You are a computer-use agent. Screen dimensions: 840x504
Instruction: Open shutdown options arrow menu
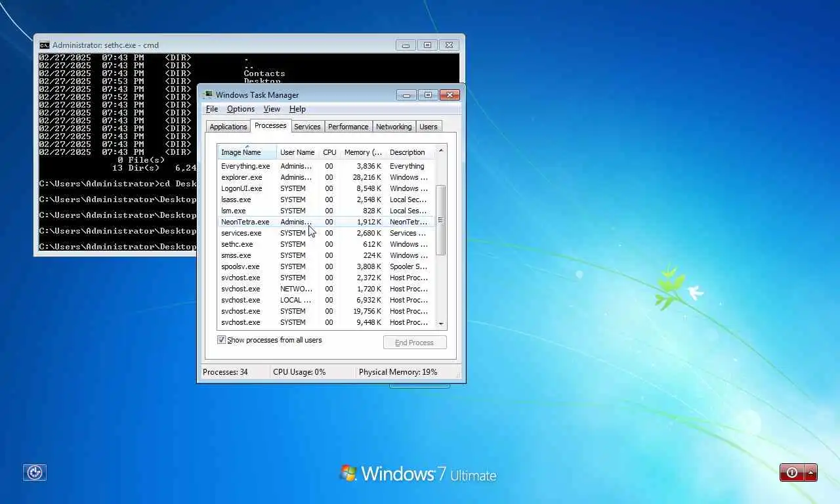(x=811, y=472)
